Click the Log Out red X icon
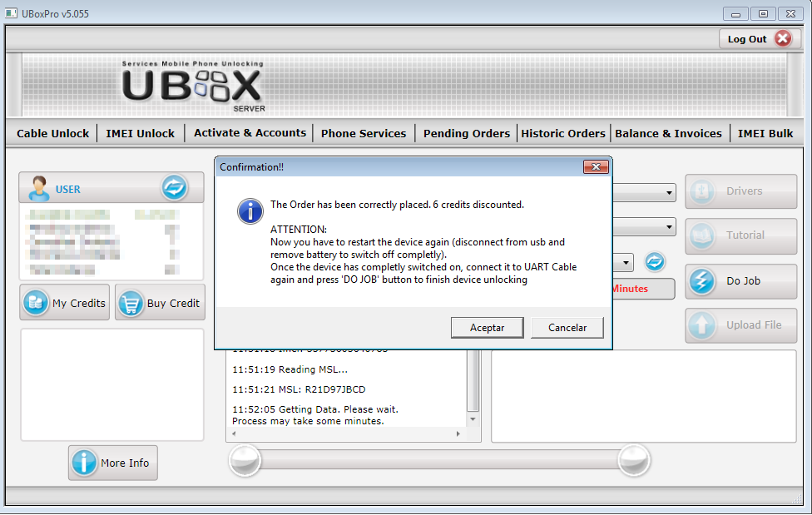 click(x=783, y=38)
